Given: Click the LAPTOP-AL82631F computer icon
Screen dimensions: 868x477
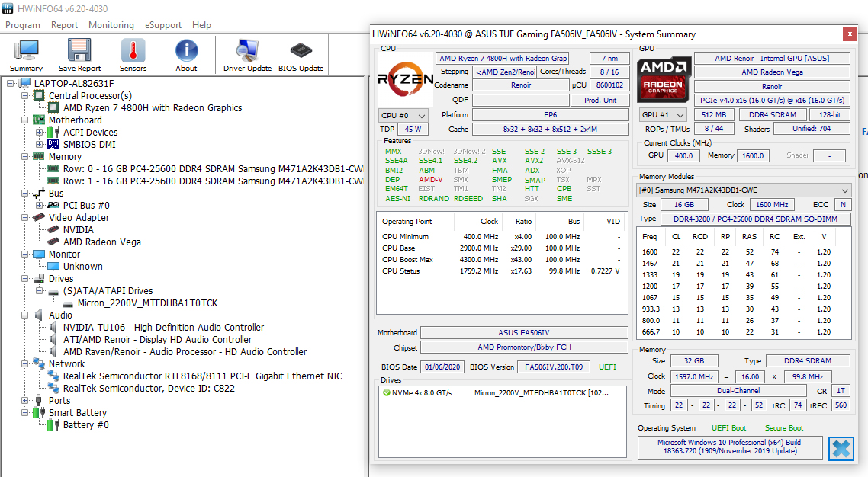Looking at the screenshot, I should point(24,84).
